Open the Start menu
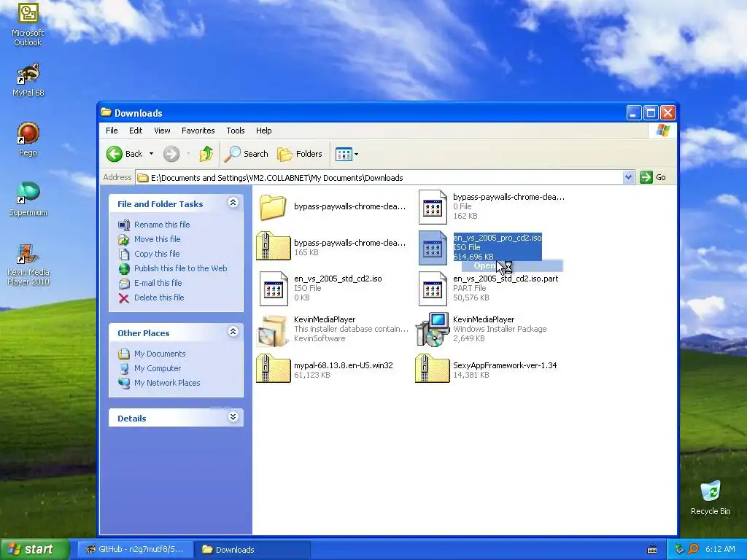 (35, 550)
